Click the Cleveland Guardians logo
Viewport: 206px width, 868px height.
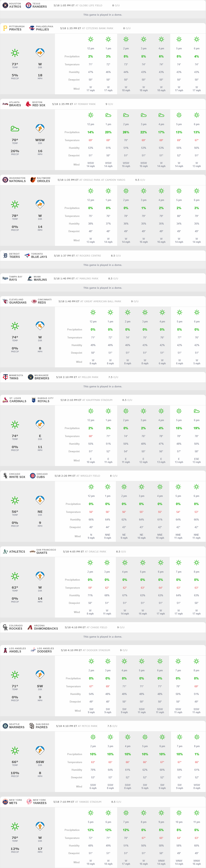pyautogui.click(x=5, y=302)
